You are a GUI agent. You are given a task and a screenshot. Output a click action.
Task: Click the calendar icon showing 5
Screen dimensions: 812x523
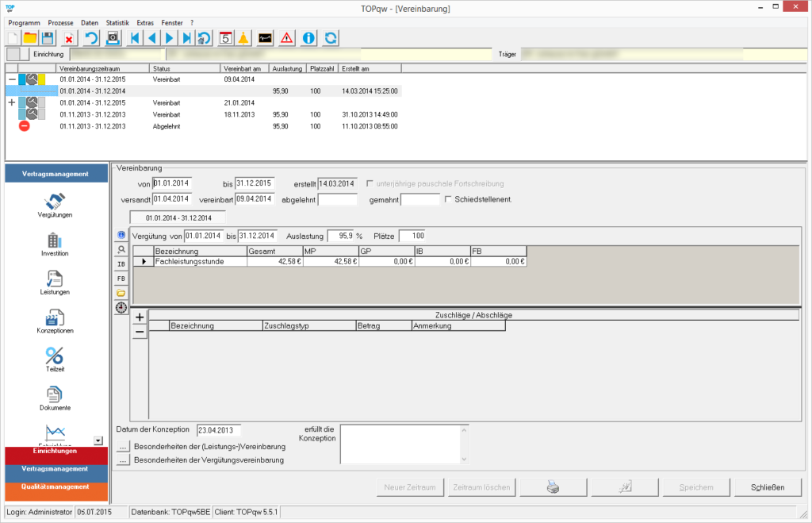(225, 37)
